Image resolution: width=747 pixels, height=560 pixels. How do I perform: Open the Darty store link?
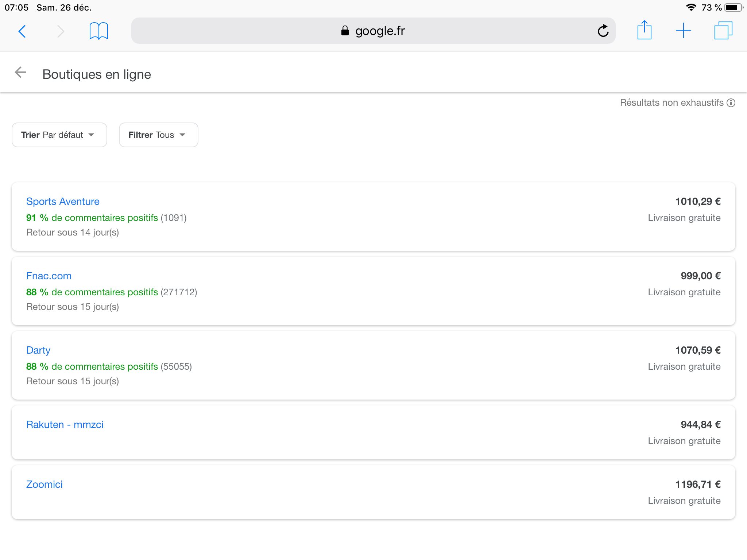tap(38, 350)
